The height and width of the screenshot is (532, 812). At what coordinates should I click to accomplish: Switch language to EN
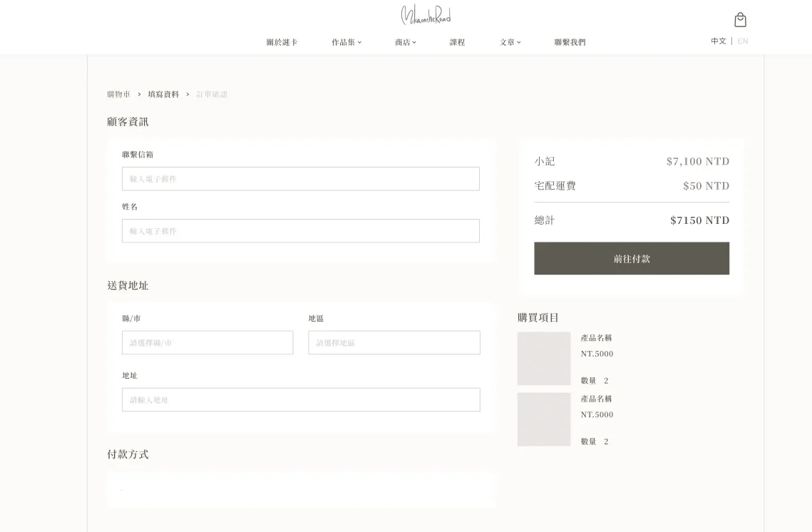point(743,41)
